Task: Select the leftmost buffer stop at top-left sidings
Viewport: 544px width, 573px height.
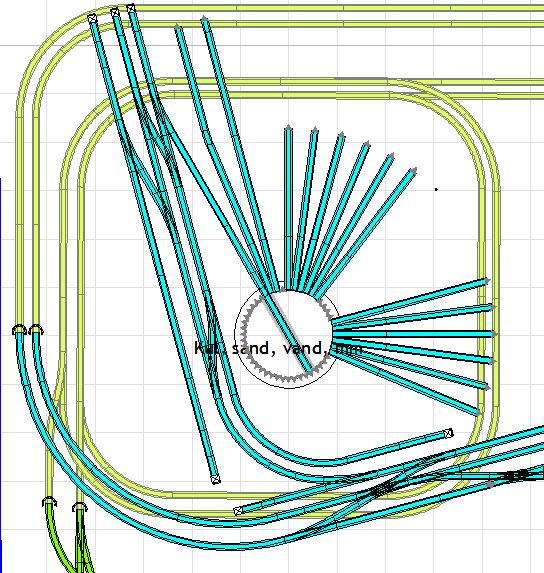Action: [92, 18]
